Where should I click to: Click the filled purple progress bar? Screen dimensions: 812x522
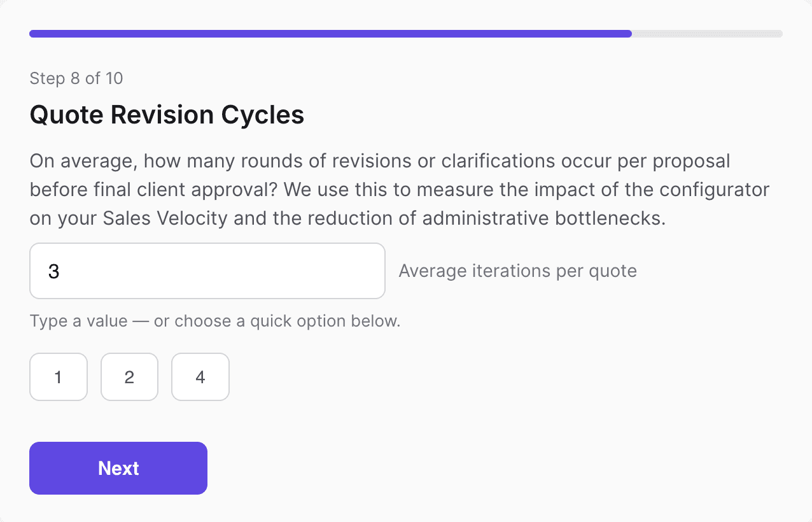pyautogui.click(x=330, y=34)
